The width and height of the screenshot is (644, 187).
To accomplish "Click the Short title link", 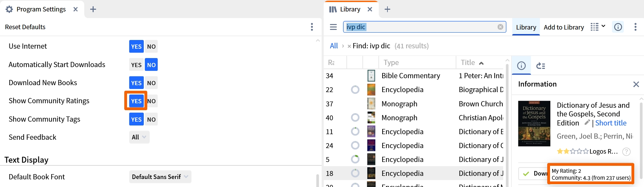I will click(x=611, y=123).
